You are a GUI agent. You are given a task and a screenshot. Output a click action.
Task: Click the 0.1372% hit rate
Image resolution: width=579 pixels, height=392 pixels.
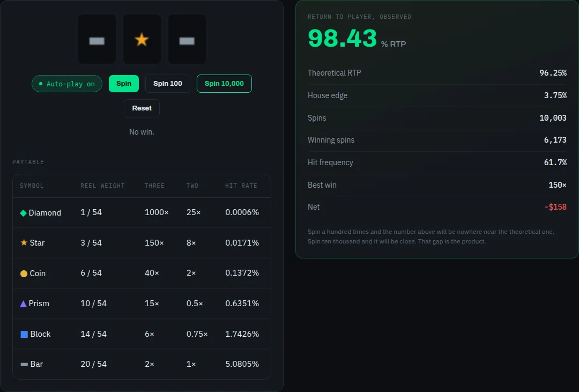[x=242, y=272]
